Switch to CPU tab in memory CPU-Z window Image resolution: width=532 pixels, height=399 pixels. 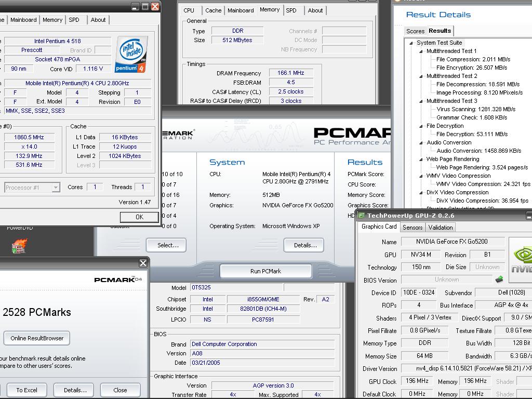pos(189,10)
